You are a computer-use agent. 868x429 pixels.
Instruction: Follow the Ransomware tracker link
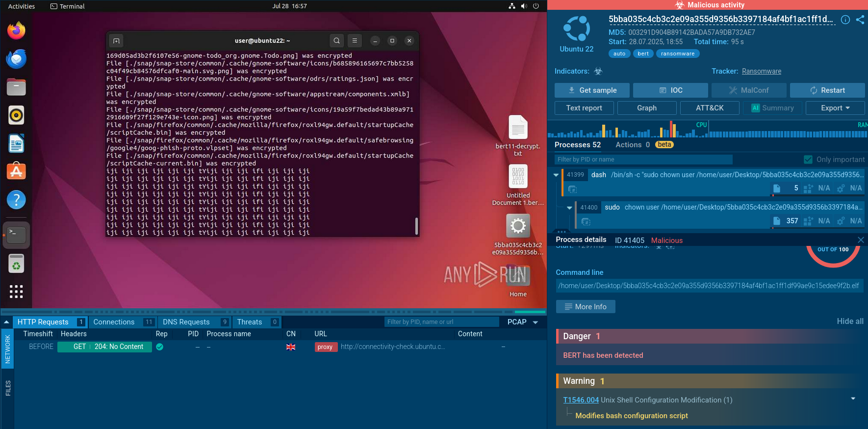(x=761, y=71)
